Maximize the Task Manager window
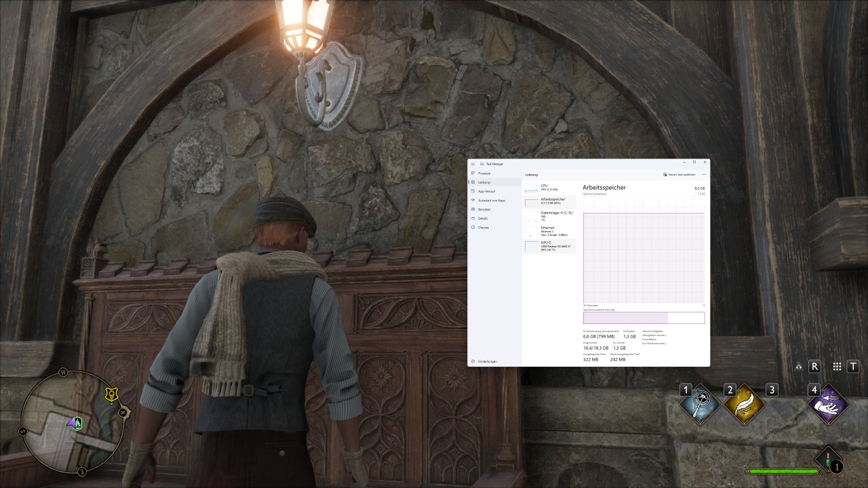The image size is (868, 488). 694,162
